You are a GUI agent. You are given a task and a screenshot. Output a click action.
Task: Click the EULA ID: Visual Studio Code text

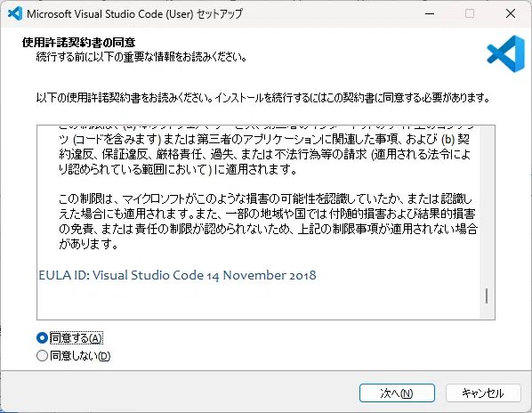tap(177, 275)
